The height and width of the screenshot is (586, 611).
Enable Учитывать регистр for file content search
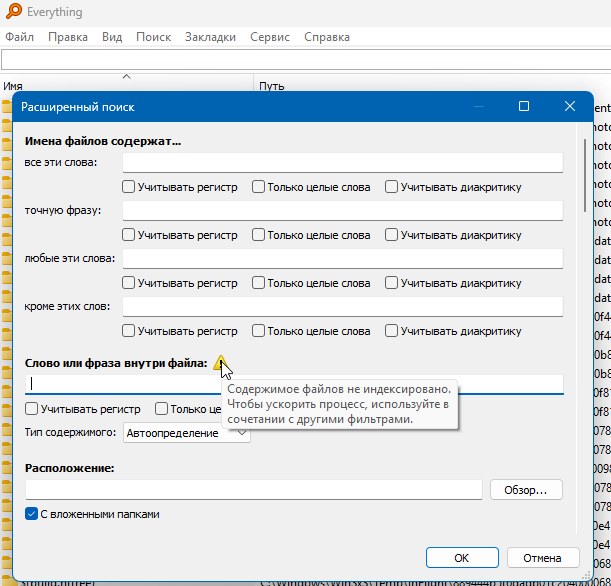[31, 409]
